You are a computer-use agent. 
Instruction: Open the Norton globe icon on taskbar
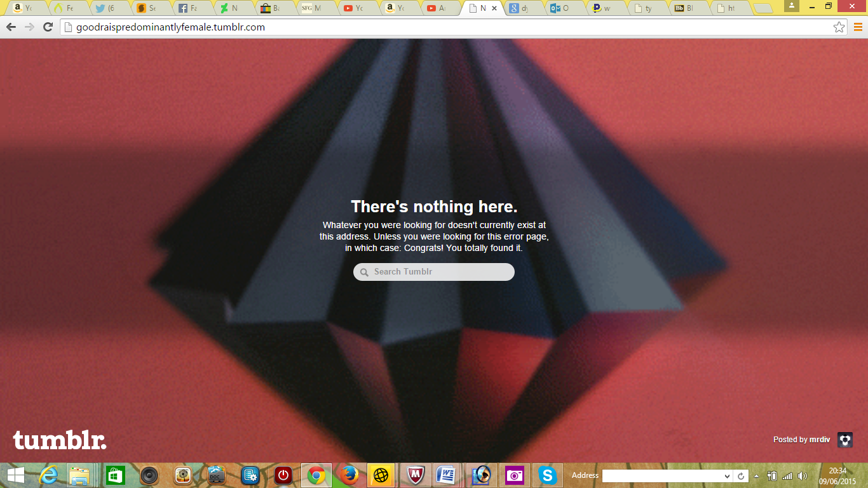click(381, 475)
